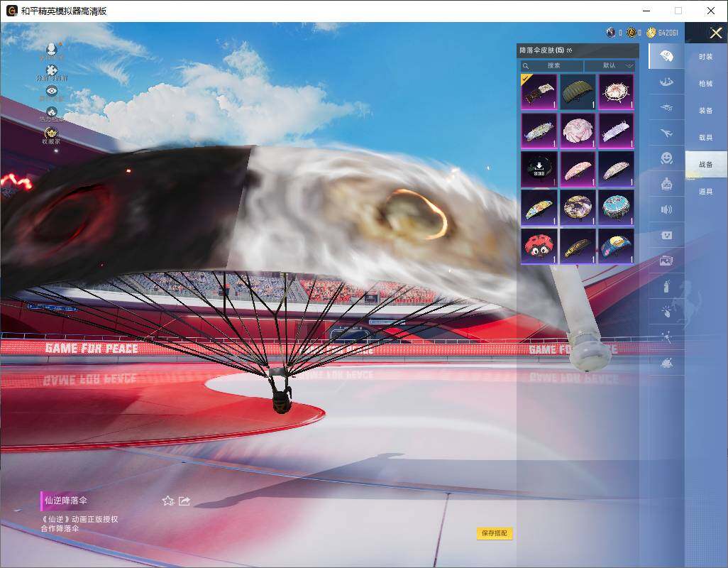Select the pale green floral parachute skin
Viewport: 728px width, 568px height.
click(x=539, y=131)
